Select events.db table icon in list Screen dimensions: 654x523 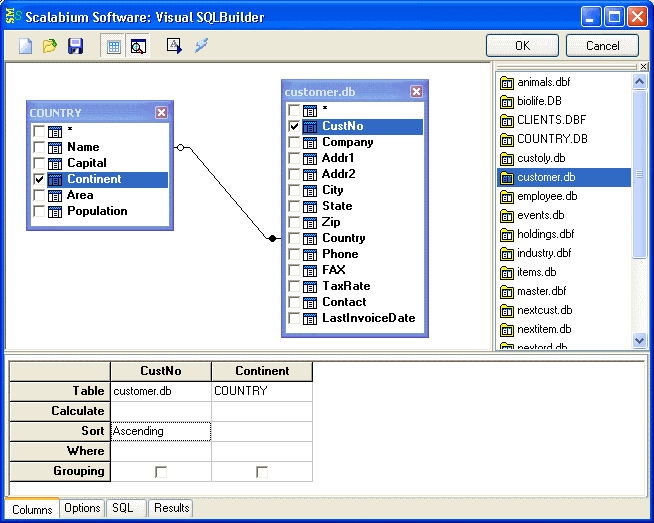tap(507, 216)
